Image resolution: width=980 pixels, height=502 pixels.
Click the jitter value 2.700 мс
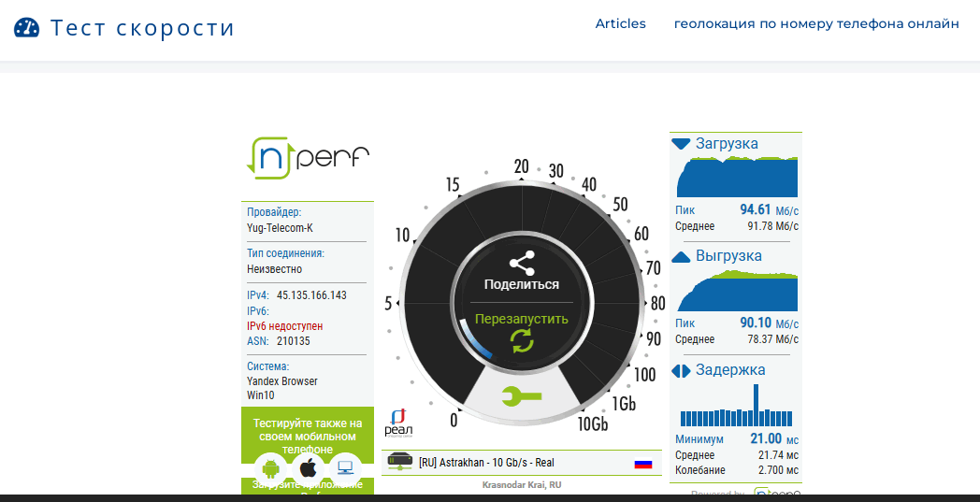tap(778, 470)
